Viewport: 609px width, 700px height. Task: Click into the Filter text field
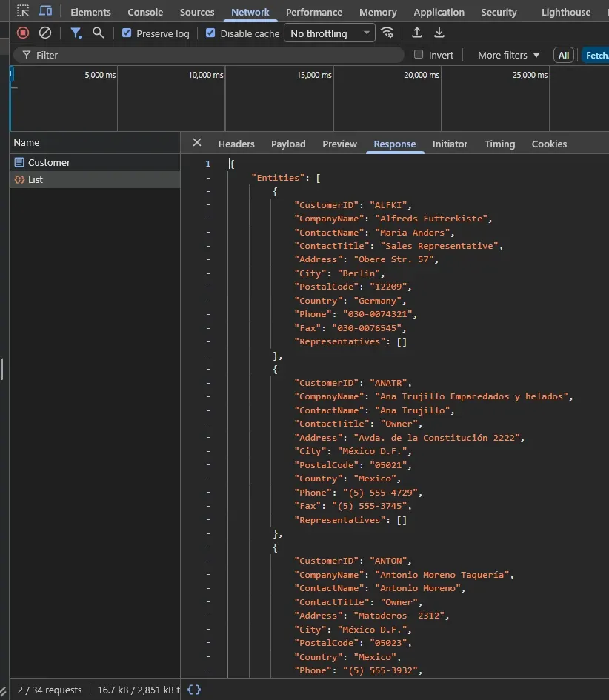tap(209, 55)
